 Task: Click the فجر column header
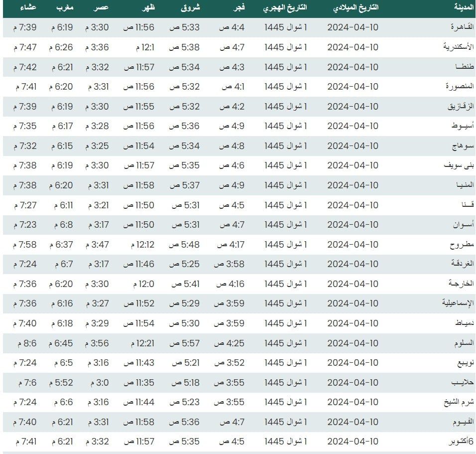point(235,8)
